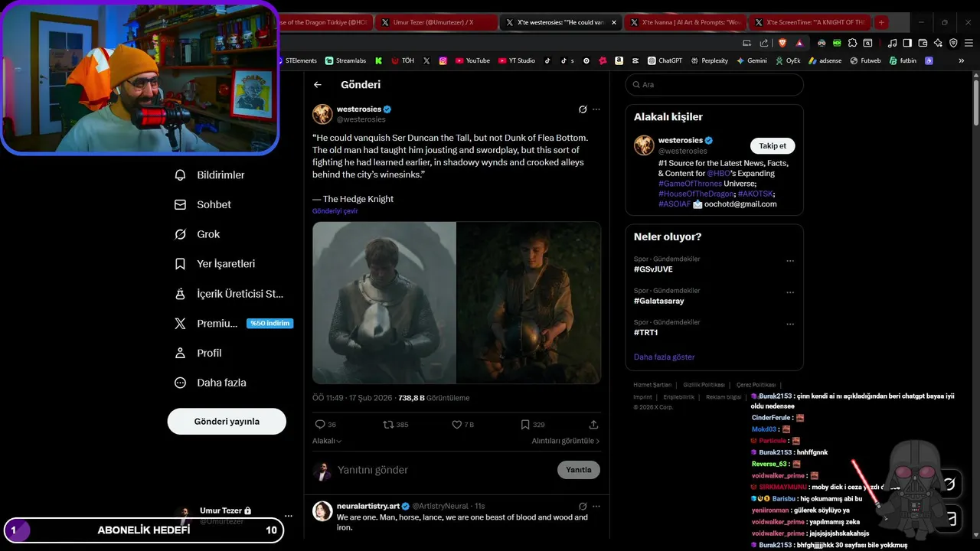The image size is (980, 551).
Task: Go back with the Gönderi arrow
Action: coord(318,85)
